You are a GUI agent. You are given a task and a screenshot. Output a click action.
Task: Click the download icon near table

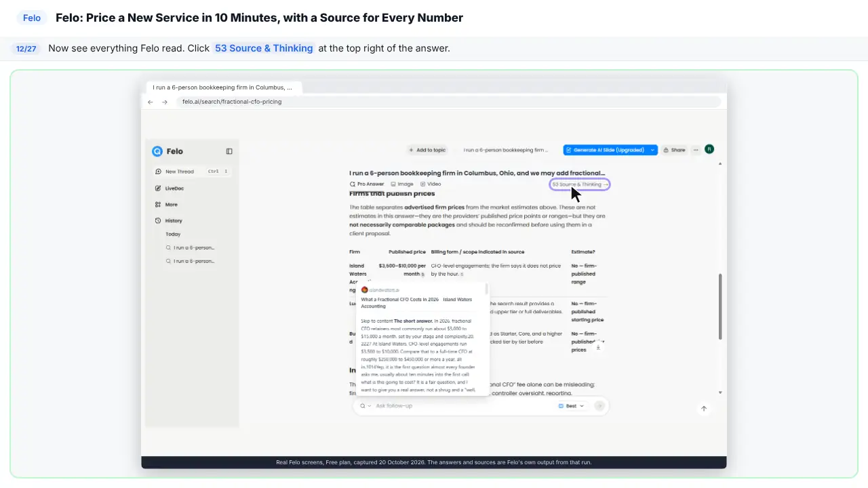tap(598, 347)
